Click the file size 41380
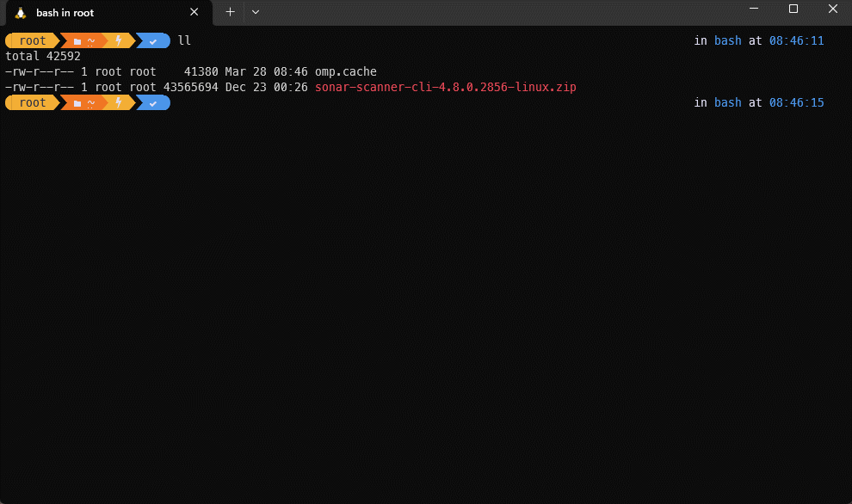The width and height of the screenshot is (852, 504). [x=201, y=71]
